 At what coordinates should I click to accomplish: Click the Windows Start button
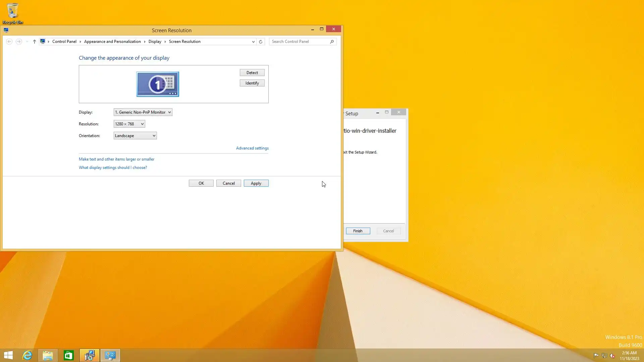(8, 355)
